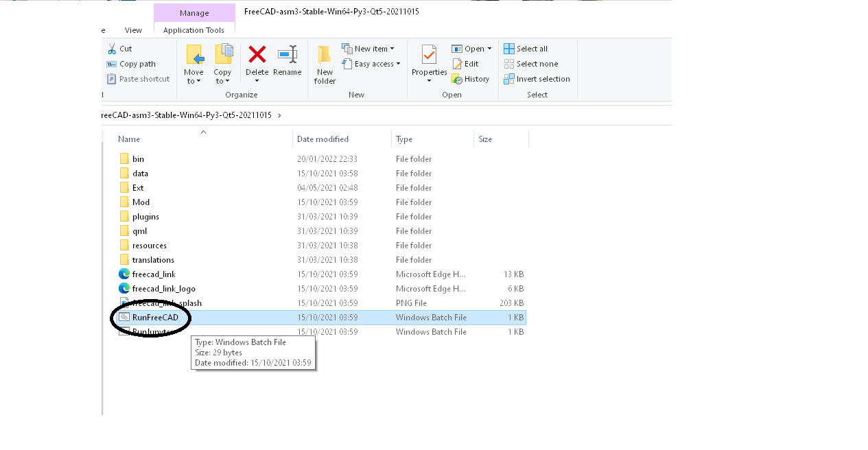Open the Move to dropdown arrow
Image resolution: width=868 pixels, height=450 pixels.
coord(199,81)
